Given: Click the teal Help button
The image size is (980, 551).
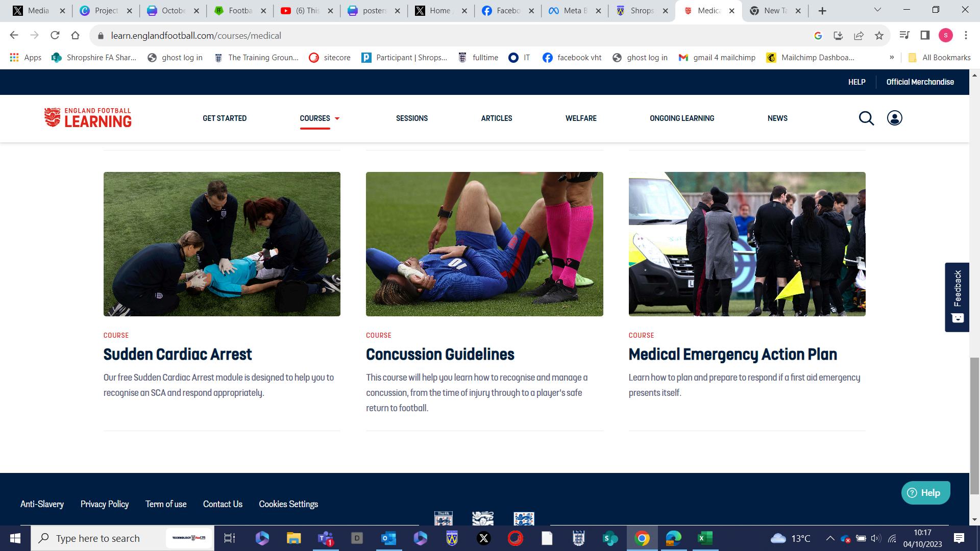Looking at the screenshot, I should point(925,493).
